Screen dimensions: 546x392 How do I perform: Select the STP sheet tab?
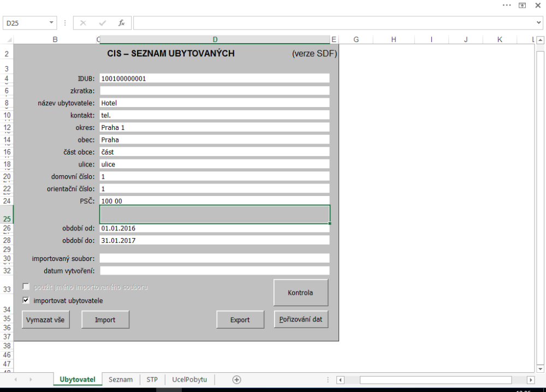coord(152,380)
